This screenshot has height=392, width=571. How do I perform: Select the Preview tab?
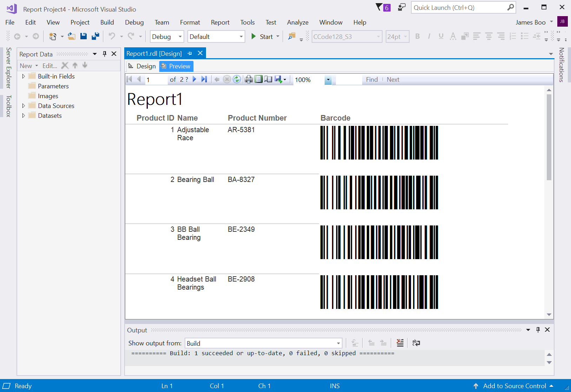click(x=176, y=66)
